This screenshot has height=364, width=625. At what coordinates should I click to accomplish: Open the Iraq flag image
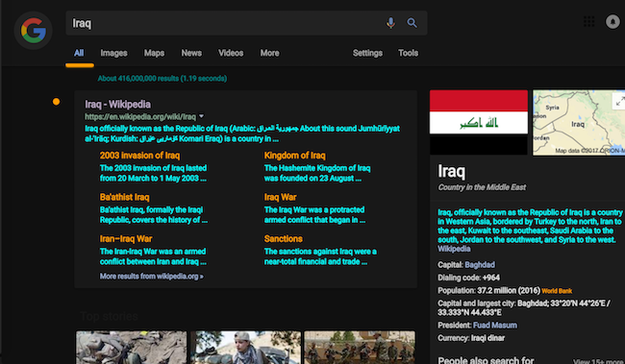[478, 122]
